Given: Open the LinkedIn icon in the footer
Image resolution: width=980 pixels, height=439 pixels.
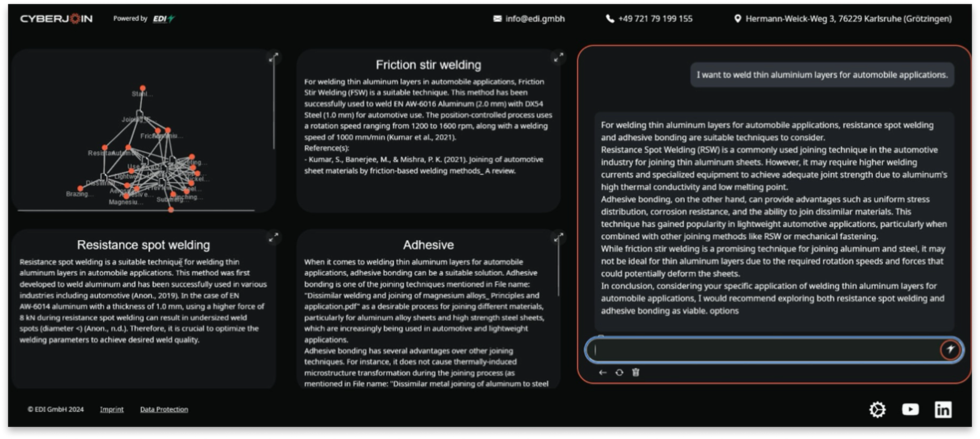Looking at the screenshot, I should [x=943, y=410].
